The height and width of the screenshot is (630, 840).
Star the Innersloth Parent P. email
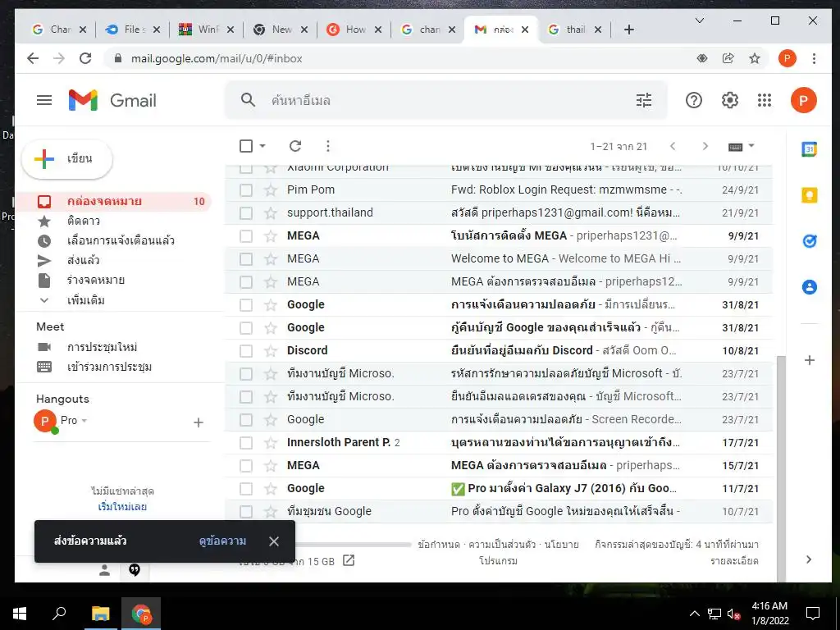tap(271, 442)
